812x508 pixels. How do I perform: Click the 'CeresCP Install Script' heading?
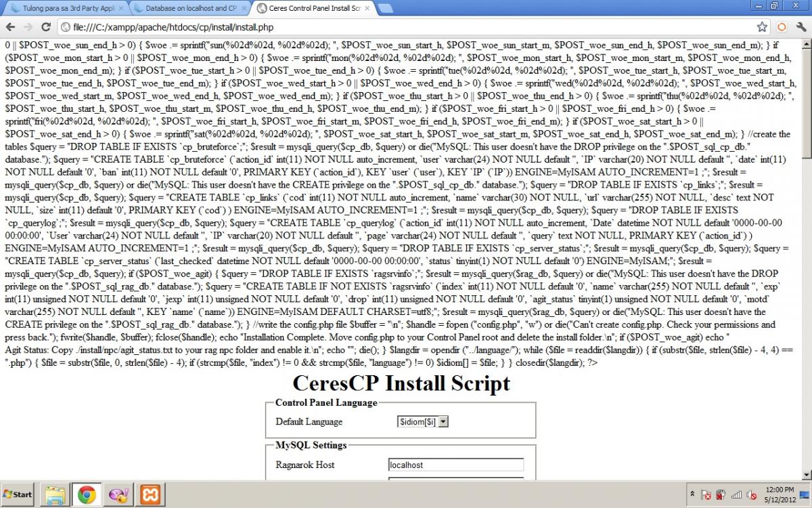pyautogui.click(x=401, y=383)
